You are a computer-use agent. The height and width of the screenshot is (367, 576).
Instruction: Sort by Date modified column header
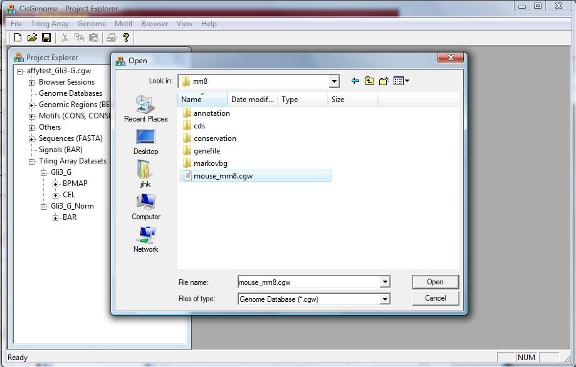(x=253, y=99)
